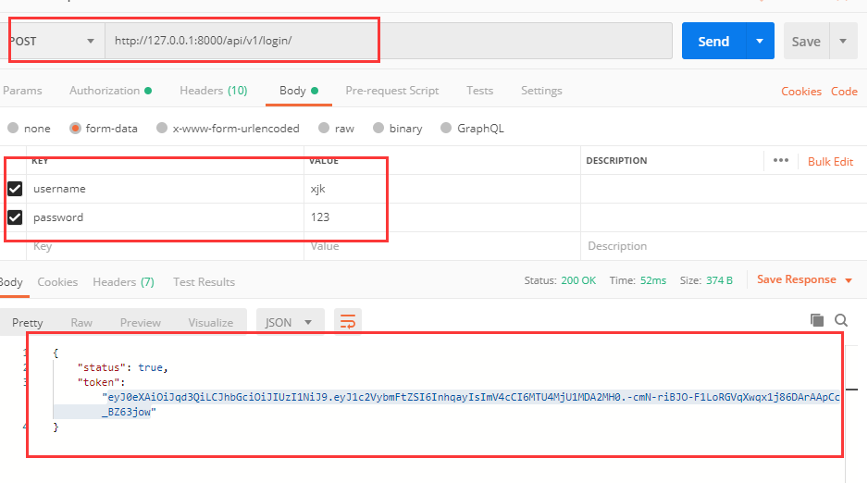Open the request Headers (10) tab

213,91
